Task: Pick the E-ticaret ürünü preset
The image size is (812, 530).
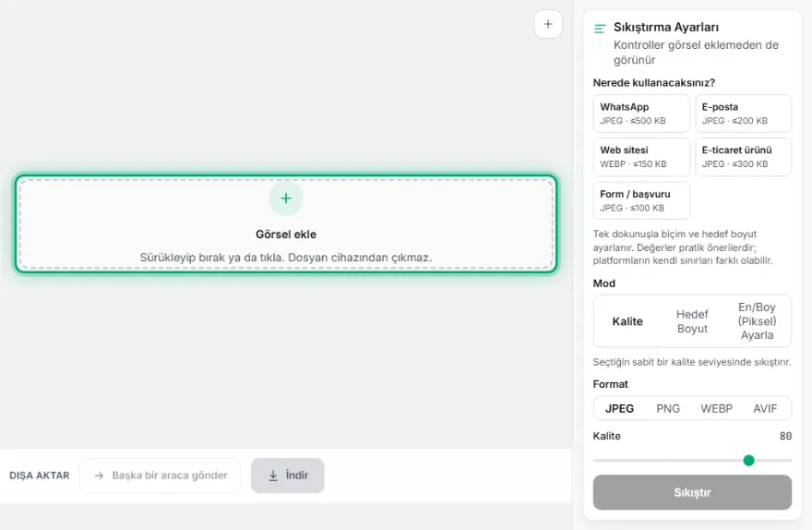Action: tap(743, 157)
